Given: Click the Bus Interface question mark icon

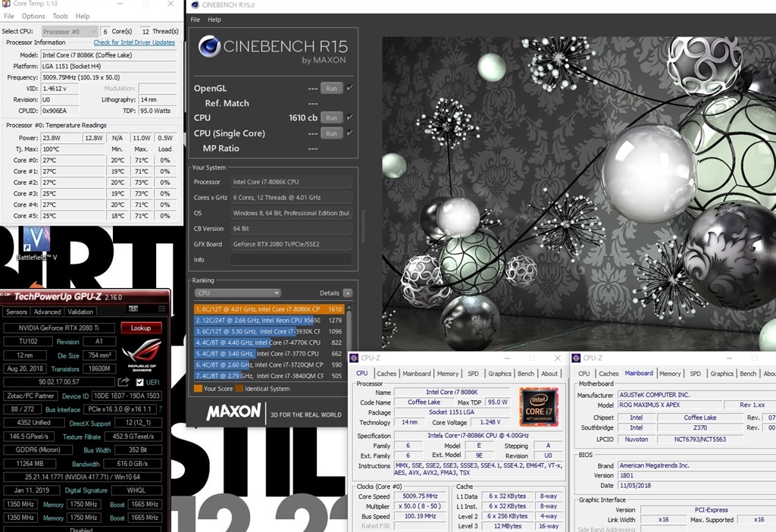Looking at the screenshot, I should point(160,409).
